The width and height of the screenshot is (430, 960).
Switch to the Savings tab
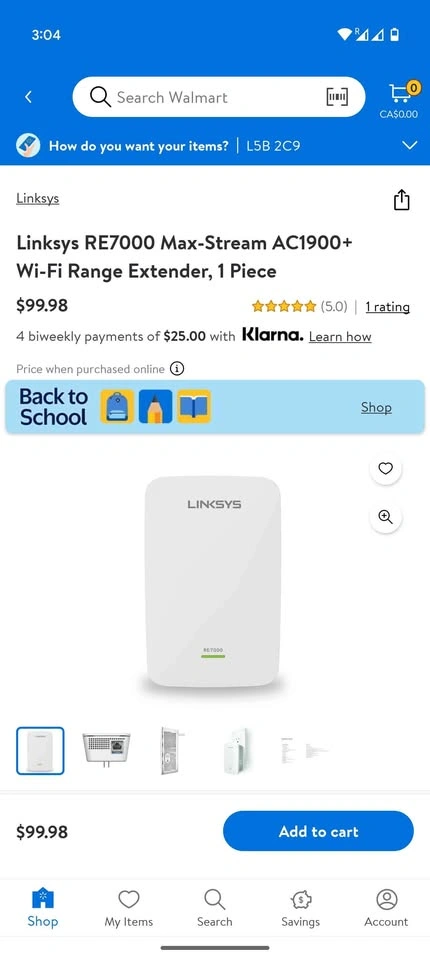[300, 909]
